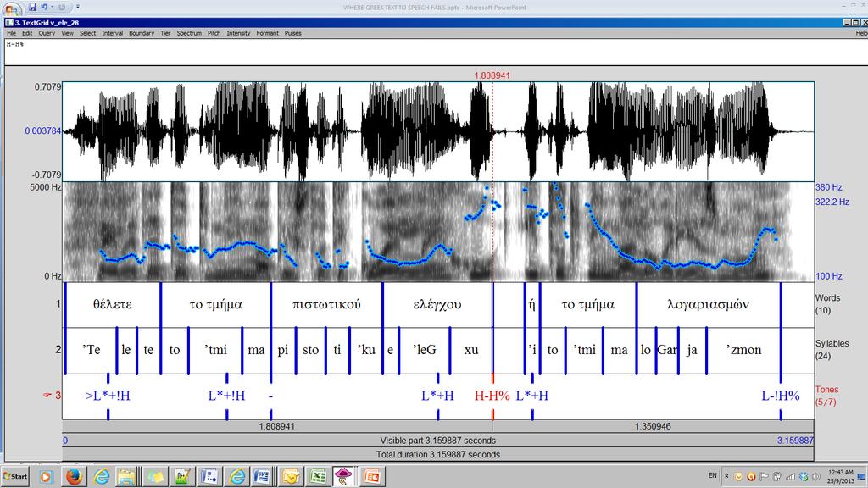Select the word interval πιστωτικού
Screen dimensions: 868x488
pos(326,304)
